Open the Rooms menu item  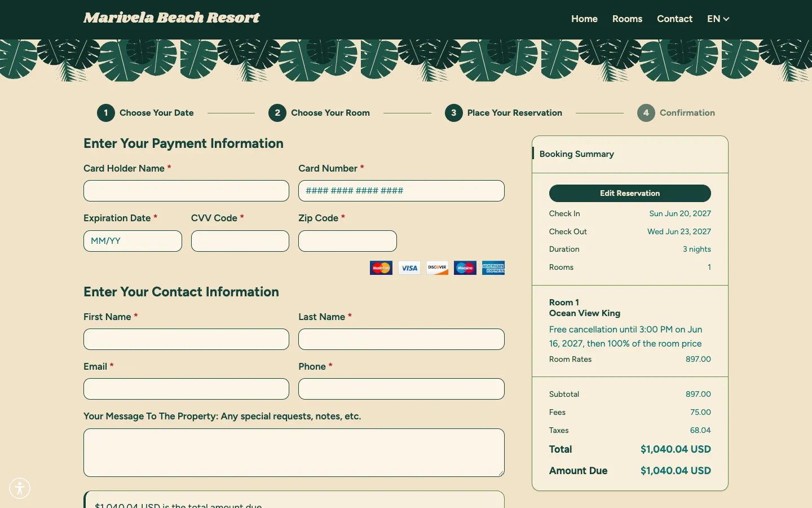627,19
